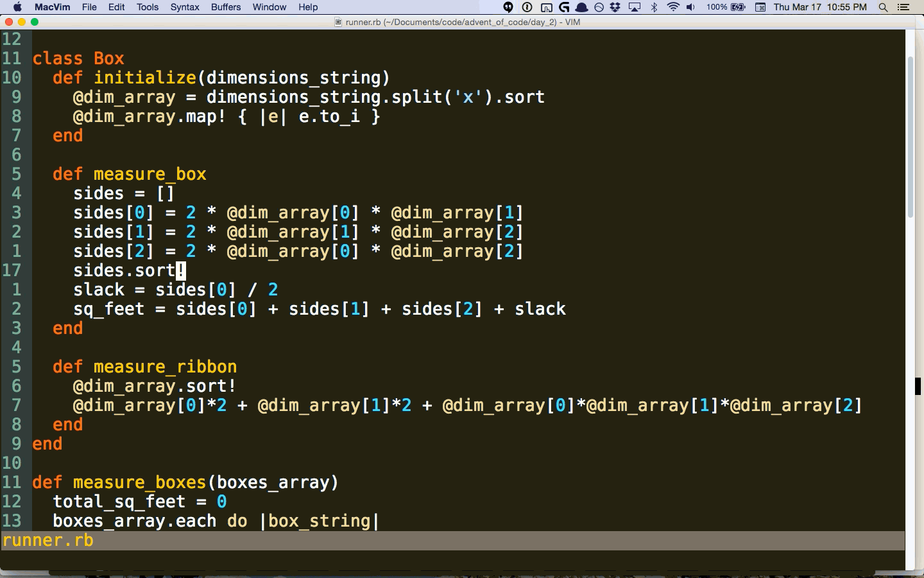Open the Buffers menu
The width and height of the screenshot is (924, 578).
point(226,7)
